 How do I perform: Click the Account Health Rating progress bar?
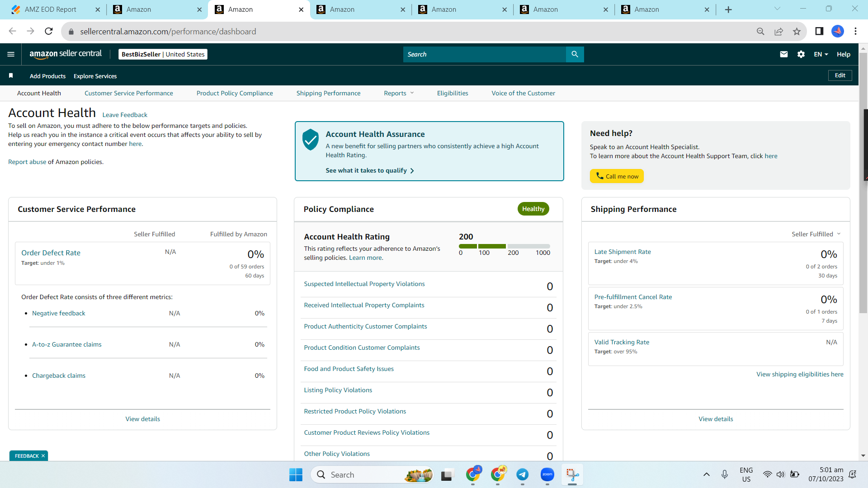[505, 246]
